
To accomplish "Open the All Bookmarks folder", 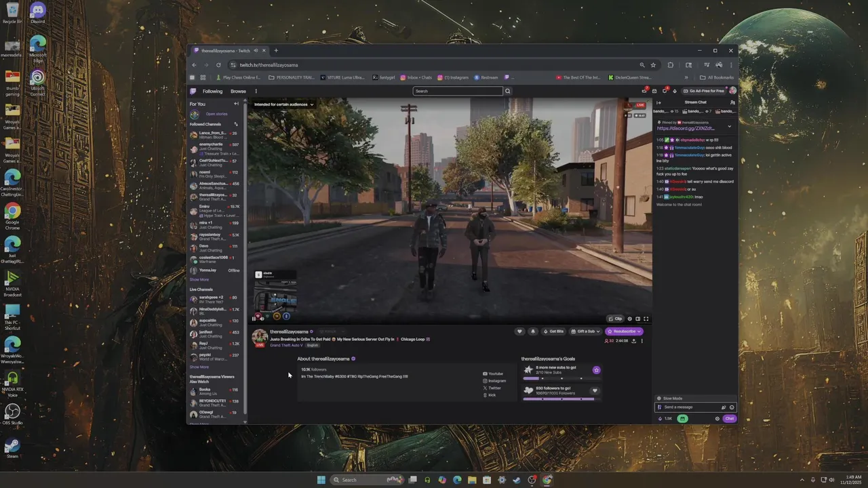I will [717, 77].
